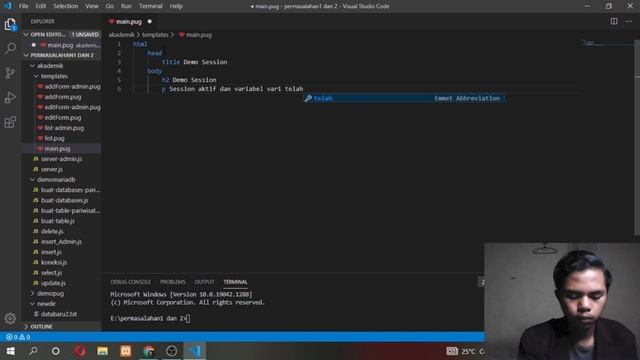Open Run and Debug view
The height and width of the screenshot is (360, 640).
point(10,98)
